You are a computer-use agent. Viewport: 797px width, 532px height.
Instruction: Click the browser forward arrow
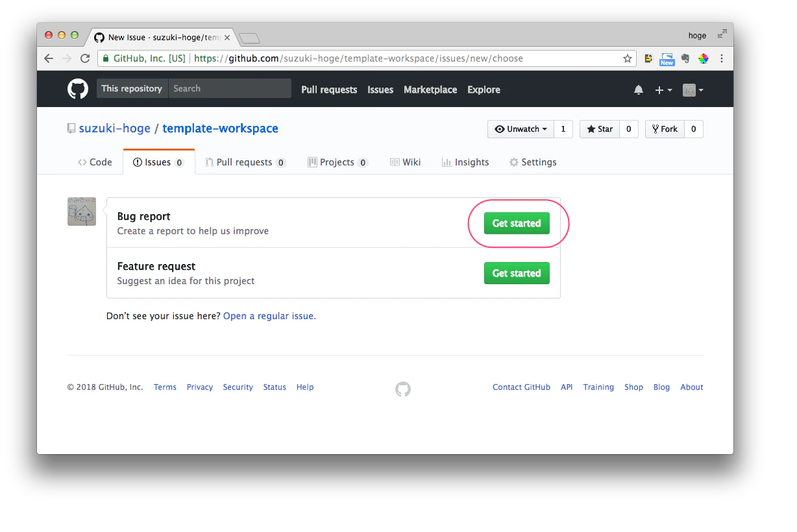(x=67, y=58)
